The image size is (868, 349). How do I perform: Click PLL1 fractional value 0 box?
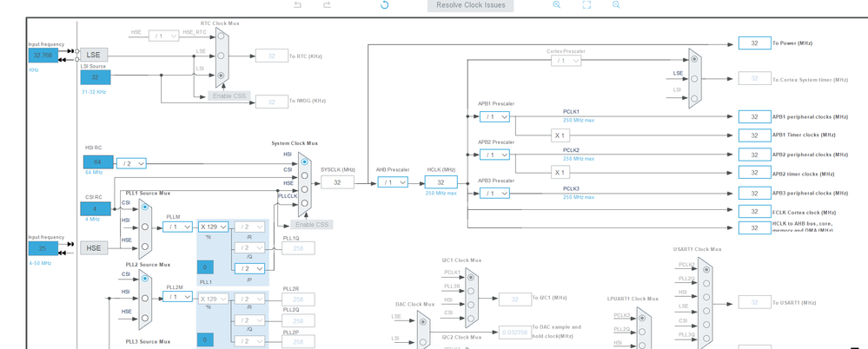(205, 267)
